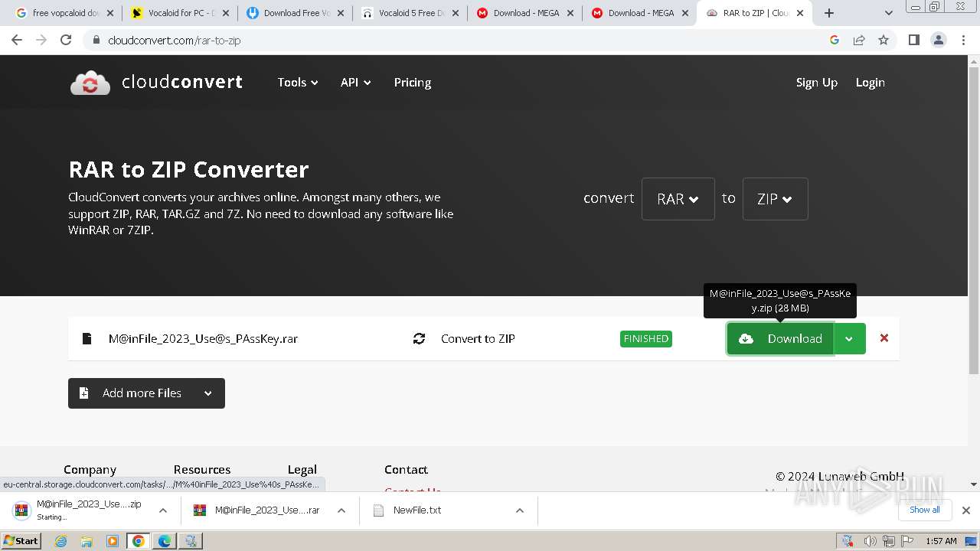Open the tab search chevron
The width and height of the screenshot is (980, 551).
coord(888,13)
